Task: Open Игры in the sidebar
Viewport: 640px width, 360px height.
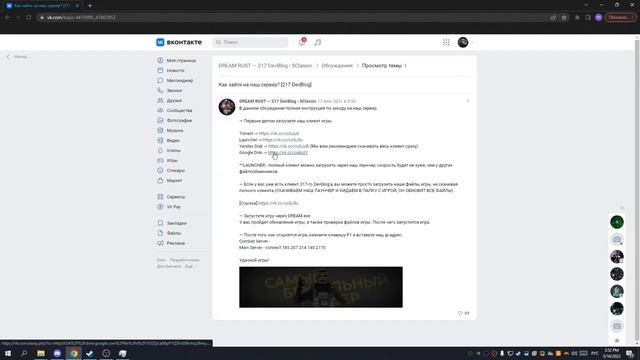Action: pyautogui.click(x=172, y=160)
